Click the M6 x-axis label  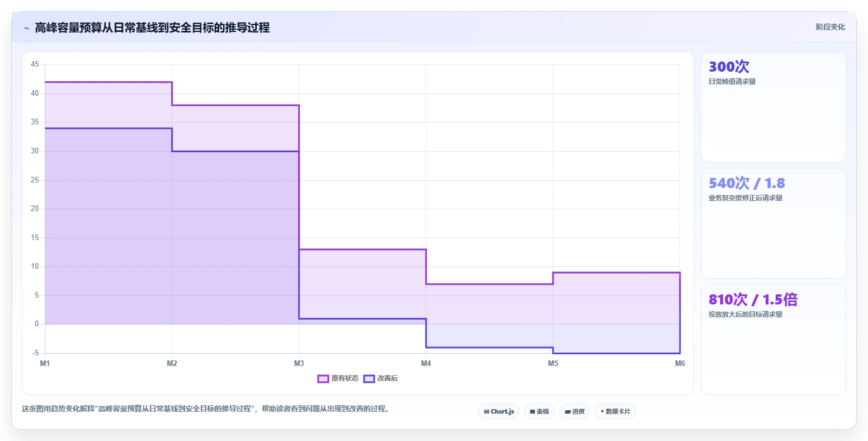[680, 364]
